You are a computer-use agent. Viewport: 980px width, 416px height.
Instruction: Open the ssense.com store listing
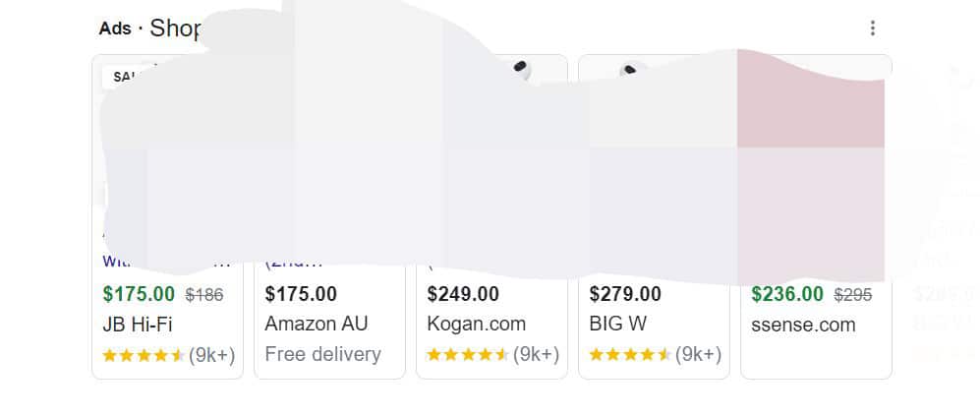point(803,325)
